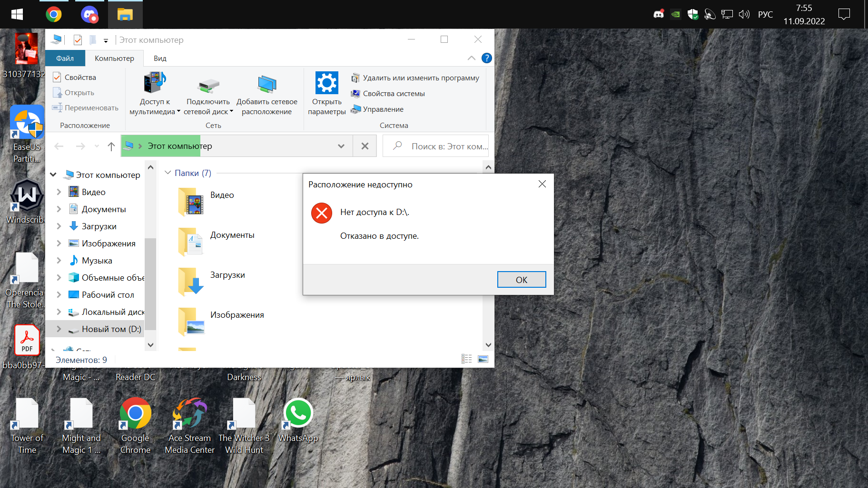
Task: Switch to the View ribbon tab
Action: (x=160, y=58)
